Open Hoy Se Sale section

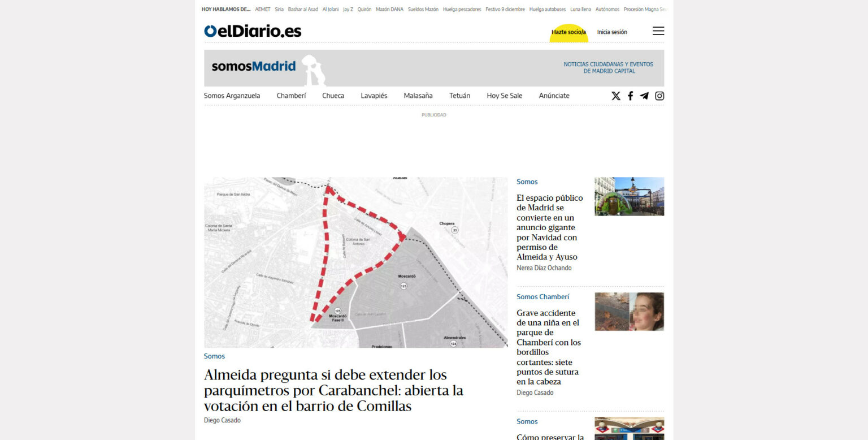point(504,96)
